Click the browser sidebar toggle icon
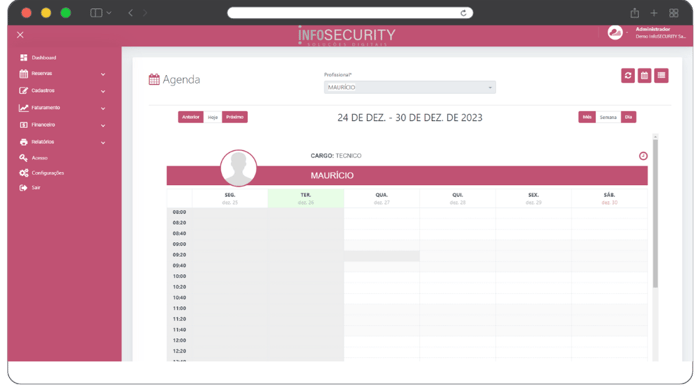The width and height of the screenshot is (699, 389). pyautogui.click(x=96, y=13)
